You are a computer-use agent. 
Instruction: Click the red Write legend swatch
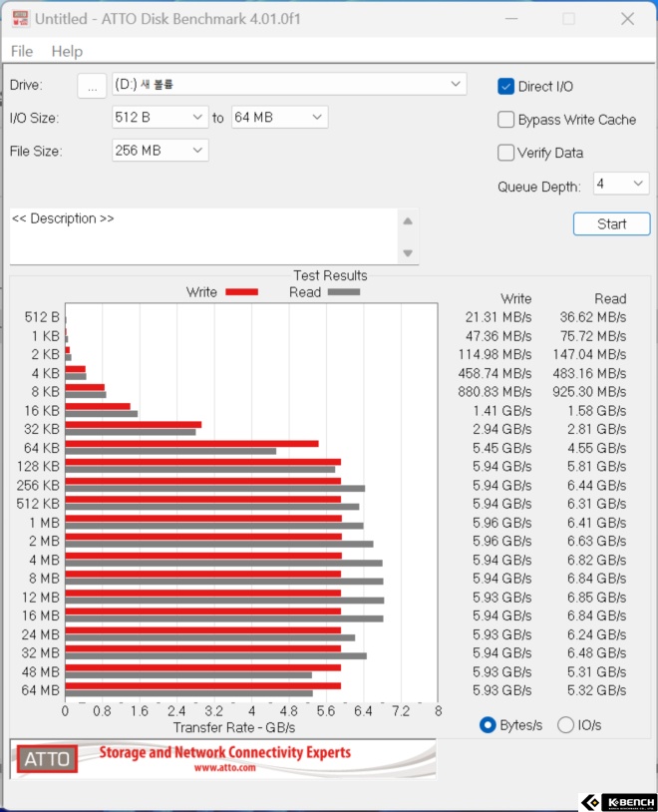pos(242,292)
